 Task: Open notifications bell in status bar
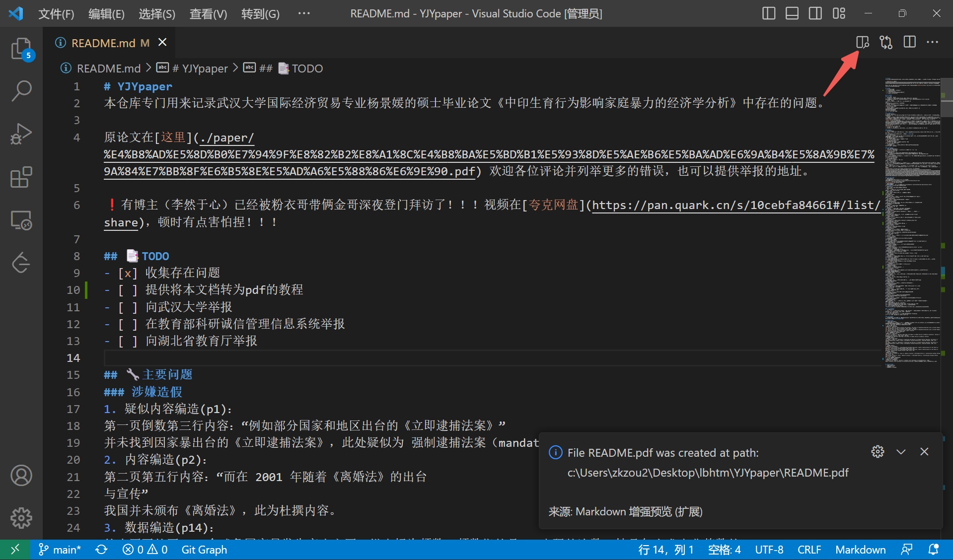[934, 550]
